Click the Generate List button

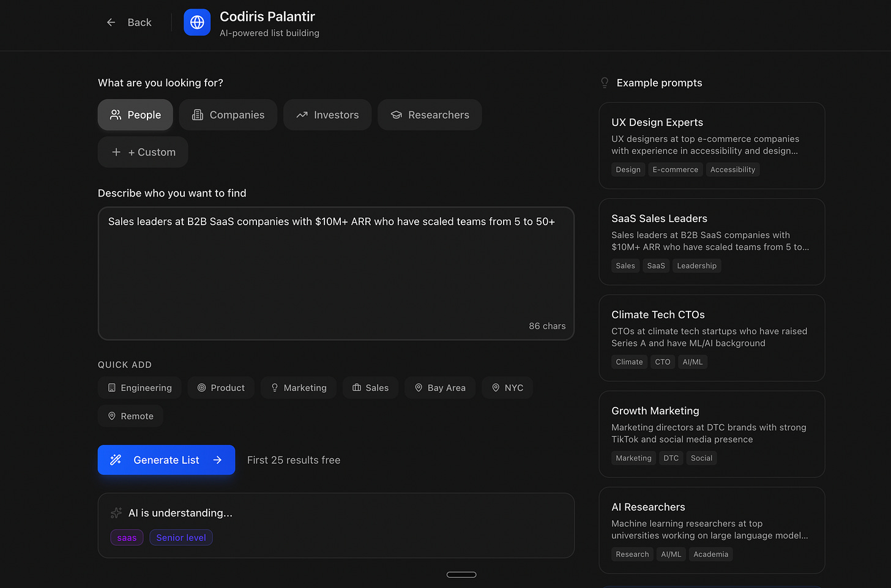coord(166,460)
